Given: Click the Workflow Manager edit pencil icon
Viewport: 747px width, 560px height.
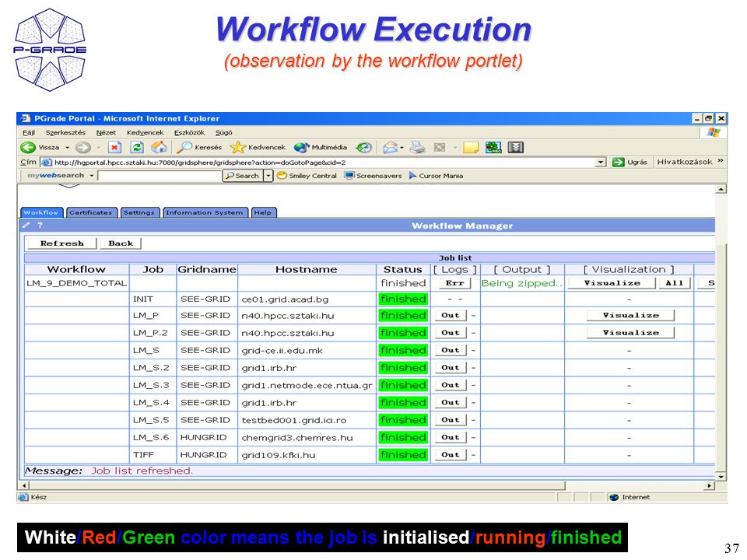Looking at the screenshot, I should 26,226.
